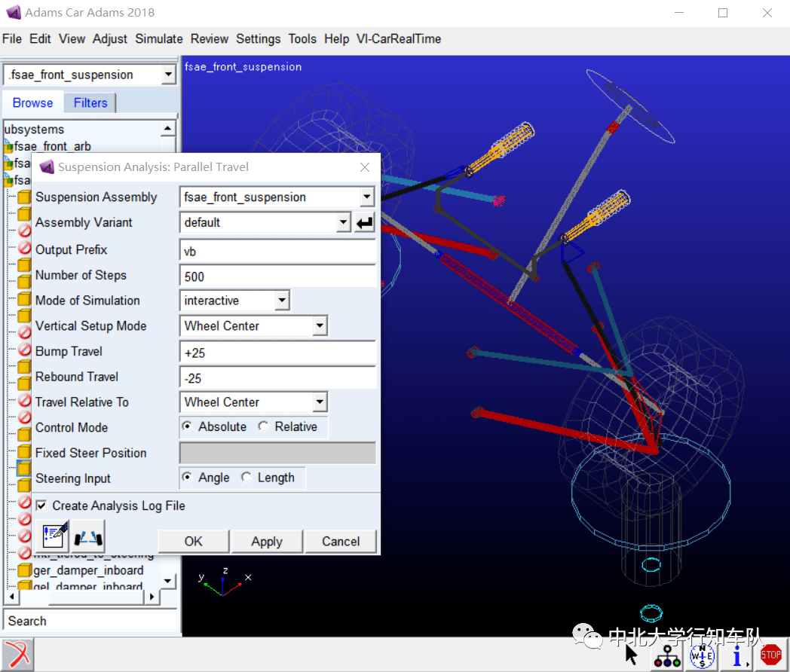Click the Parallel Travel dialog logo icon
790x672 pixels.
(x=47, y=166)
